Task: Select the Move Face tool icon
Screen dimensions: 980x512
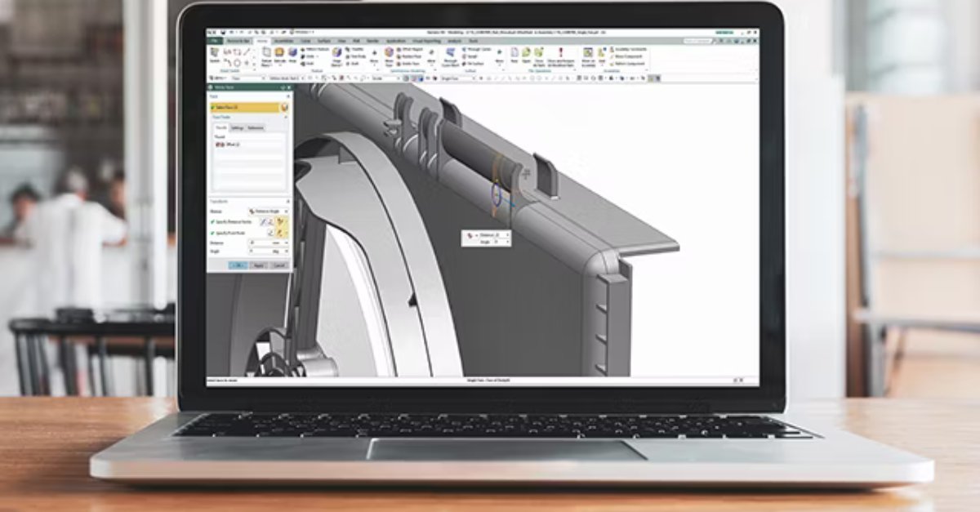Action: [x=388, y=51]
